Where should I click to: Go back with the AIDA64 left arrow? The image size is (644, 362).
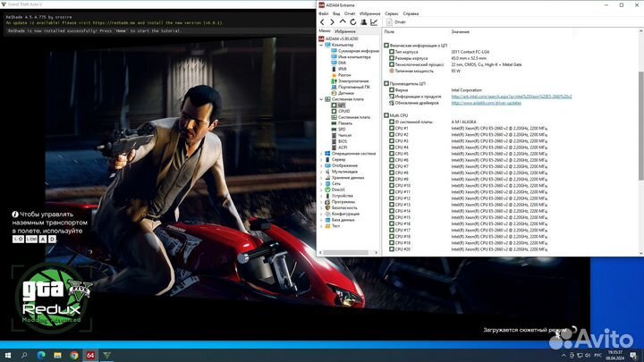pyautogui.click(x=322, y=22)
